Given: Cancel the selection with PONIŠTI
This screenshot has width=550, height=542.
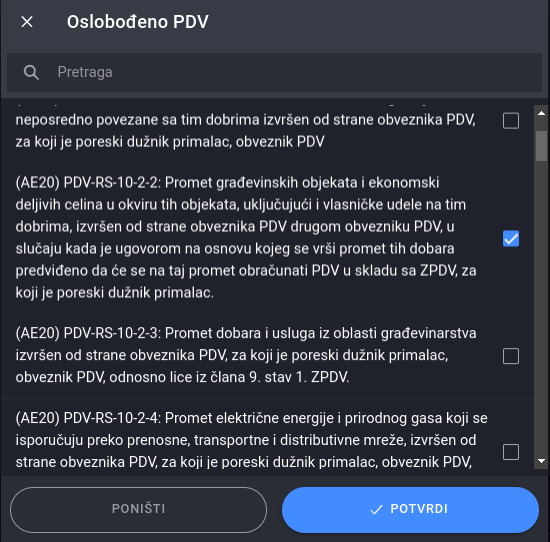Looking at the screenshot, I should coord(139,509).
